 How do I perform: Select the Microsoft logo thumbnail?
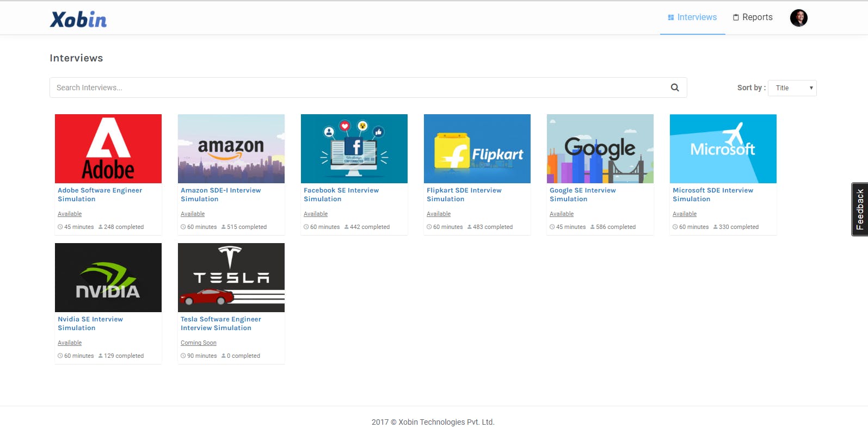click(723, 148)
